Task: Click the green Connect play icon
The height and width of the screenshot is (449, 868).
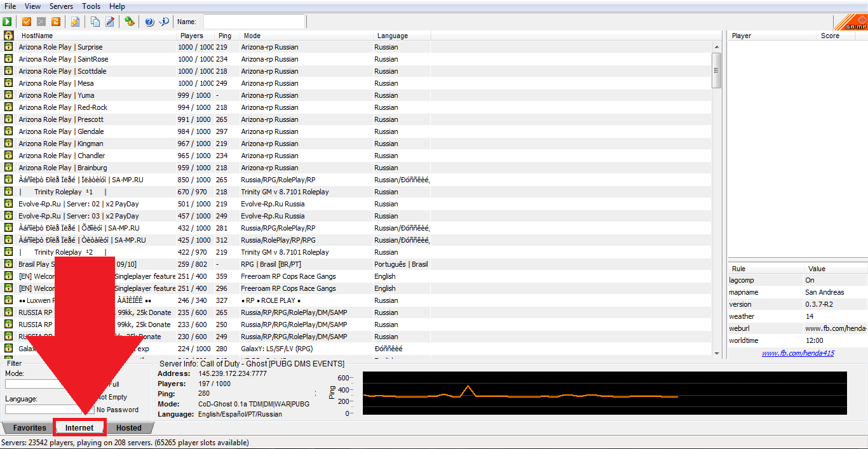Action: tap(7, 22)
